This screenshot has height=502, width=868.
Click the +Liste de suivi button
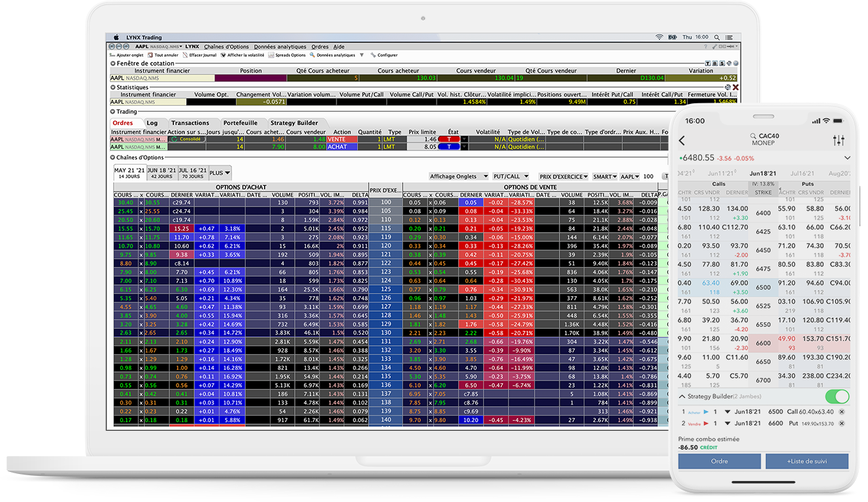807,461
